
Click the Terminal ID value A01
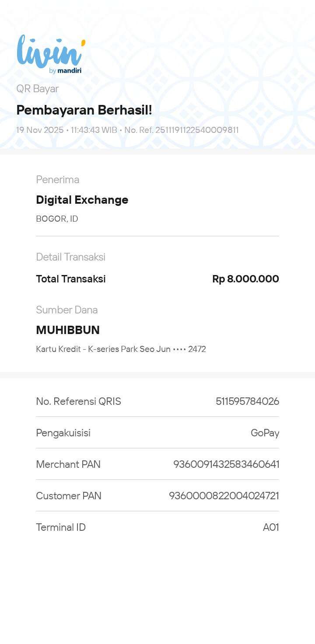pos(271,527)
